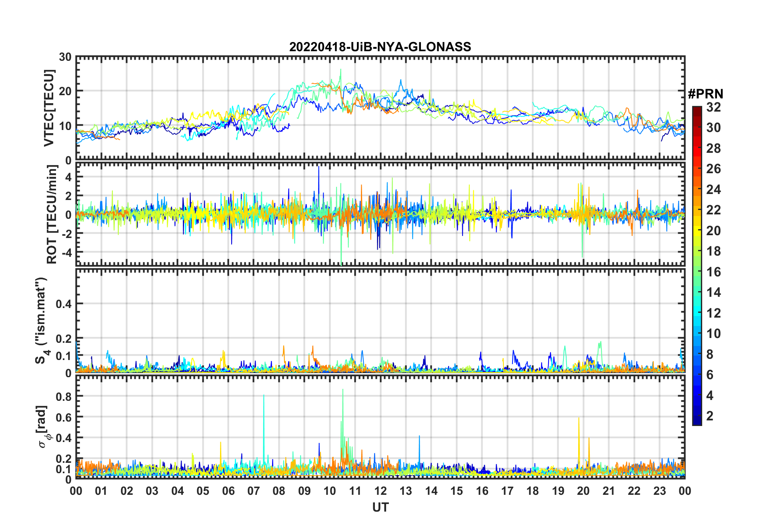Click x-axis hour label 05
The height and width of the screenshot is (532, 761).
[x=203, y=491]
